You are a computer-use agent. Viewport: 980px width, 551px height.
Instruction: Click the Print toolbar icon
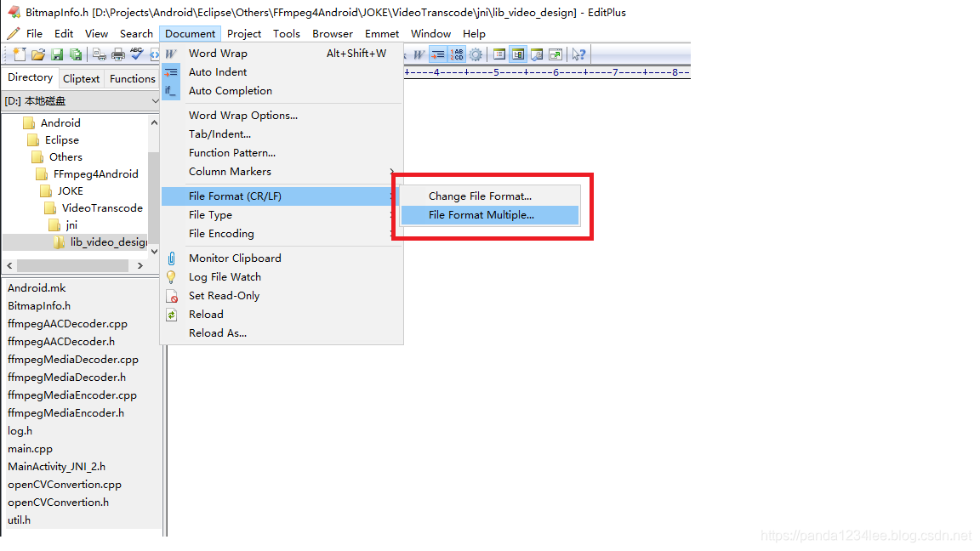(x=118, y=54)
